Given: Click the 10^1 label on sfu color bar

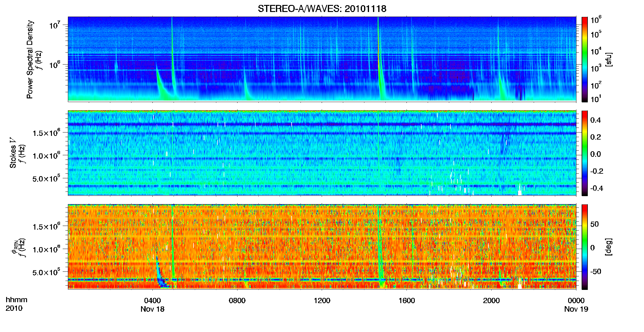Looking at the screenshot, I should pyautogui.click(x=596, y=99).
